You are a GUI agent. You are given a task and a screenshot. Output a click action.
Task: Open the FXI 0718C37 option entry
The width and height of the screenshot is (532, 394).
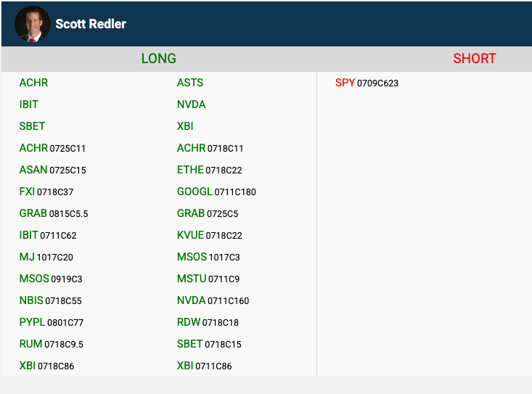point(46,192)
